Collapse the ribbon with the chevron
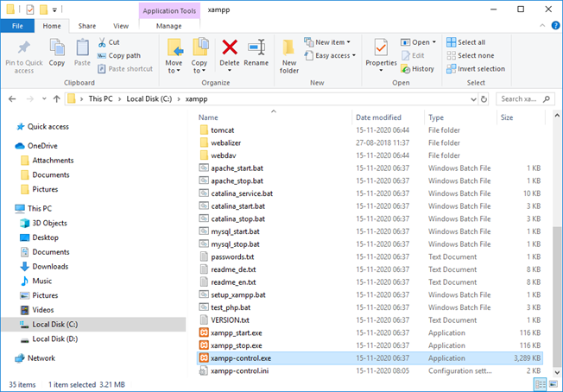This screenshot has width=563, height=392. pyautogui.click(x=542, y=26)
